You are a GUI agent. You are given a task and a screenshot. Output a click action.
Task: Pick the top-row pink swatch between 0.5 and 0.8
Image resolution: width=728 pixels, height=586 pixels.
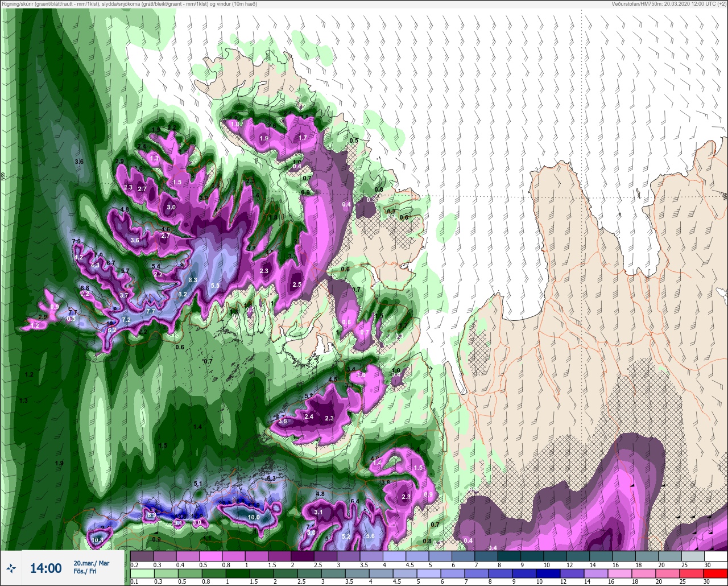(x=210, y=556)
